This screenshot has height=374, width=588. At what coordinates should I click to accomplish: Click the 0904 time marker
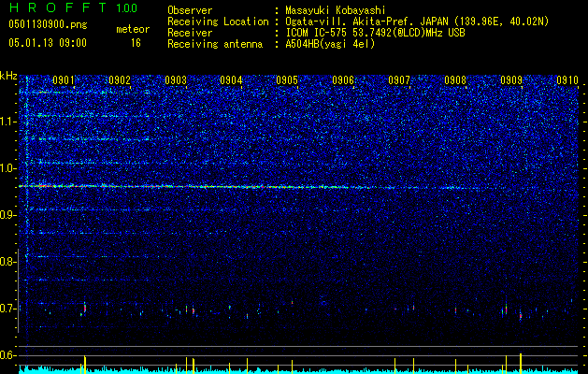231,80
